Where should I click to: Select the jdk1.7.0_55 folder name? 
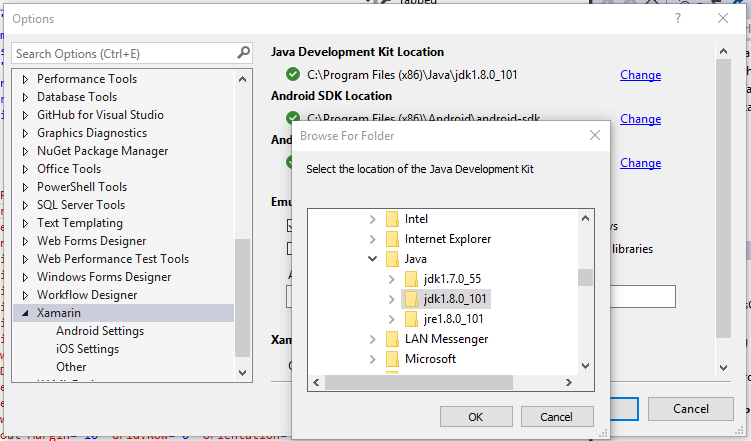[452, 279]
